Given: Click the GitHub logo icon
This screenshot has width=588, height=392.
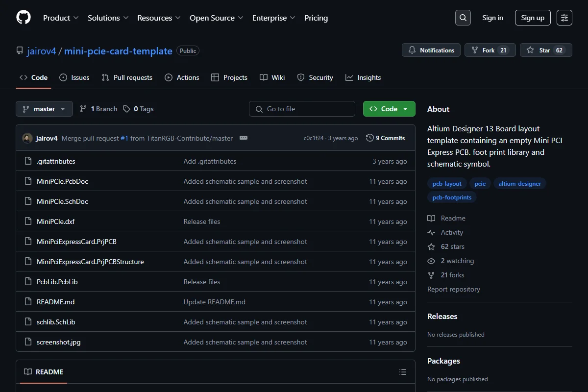Looking at the screenshot, I should point(24,18).
